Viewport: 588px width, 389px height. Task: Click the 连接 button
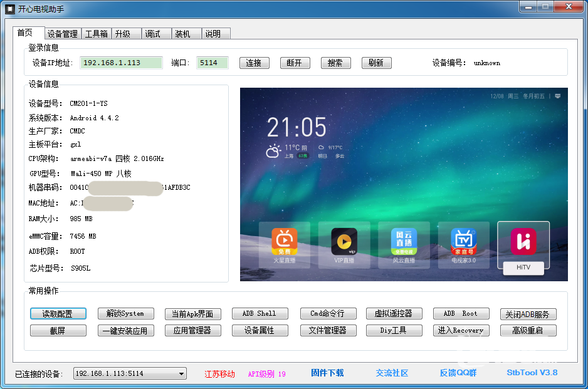pos(255,63)
